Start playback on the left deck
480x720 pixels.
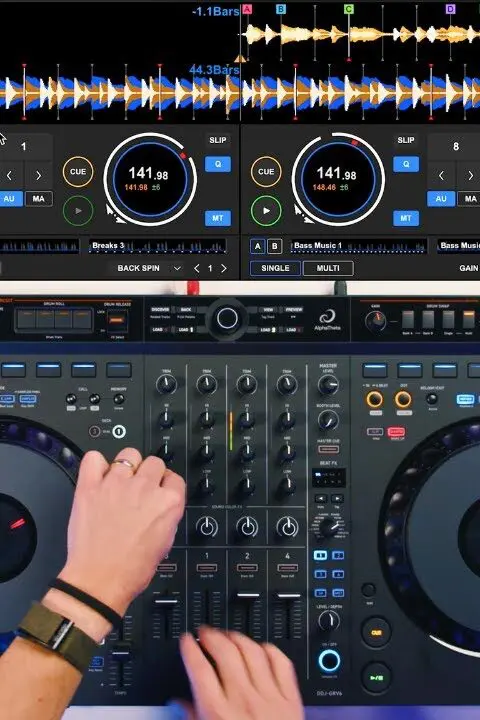pos(78,211)
